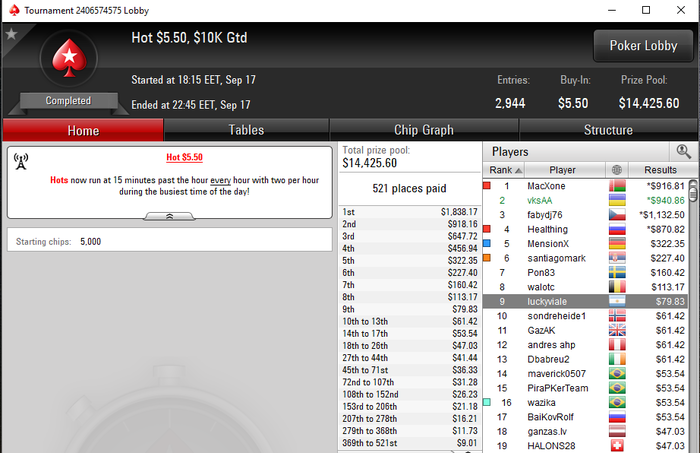Click the Poker Lobby button
This screenshot has height=453, width=700.
coord(643,46)
